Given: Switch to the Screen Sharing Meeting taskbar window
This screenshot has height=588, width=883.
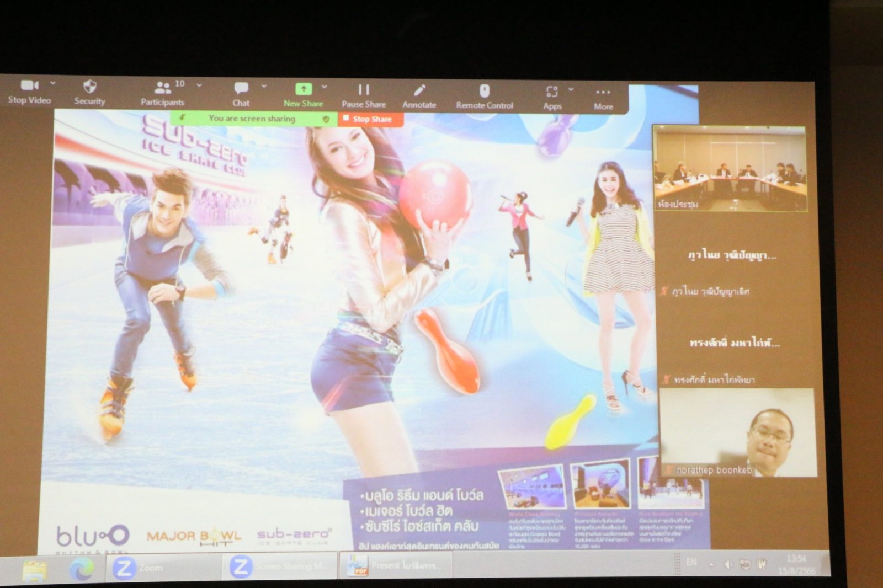Looking at the screenshot, I should pyautogui.click(x=280, y=566).
